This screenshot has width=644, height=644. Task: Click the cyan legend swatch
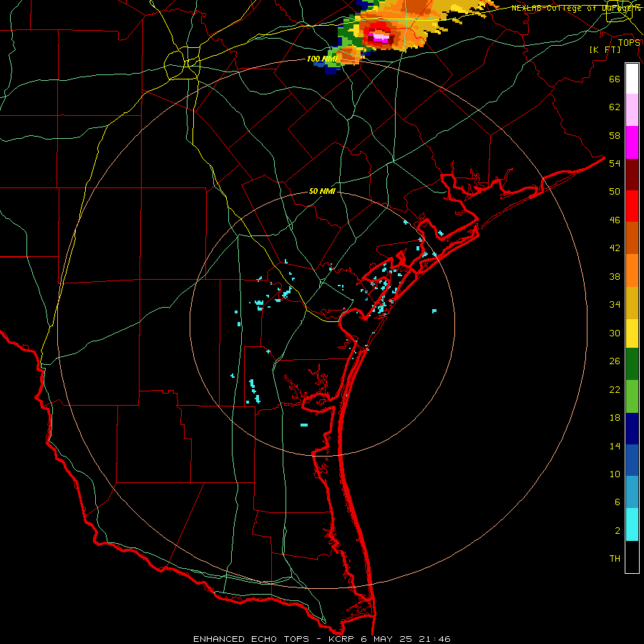click(x=632, y=525)
